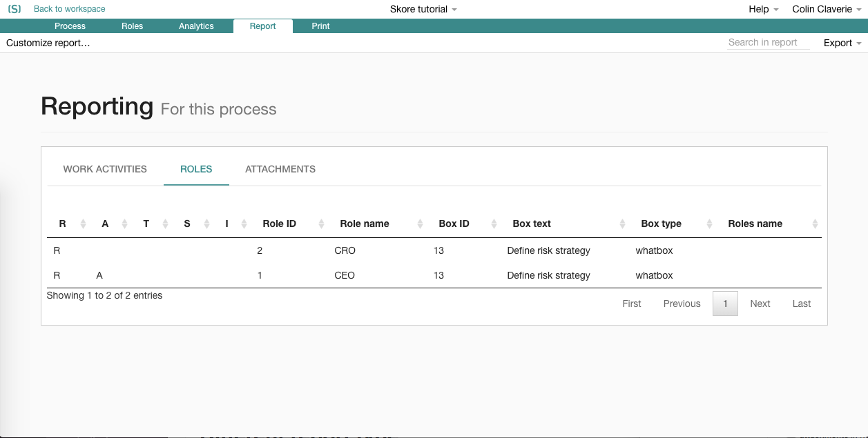
Task: Click the Roles name column header
Action: point(755,223)
